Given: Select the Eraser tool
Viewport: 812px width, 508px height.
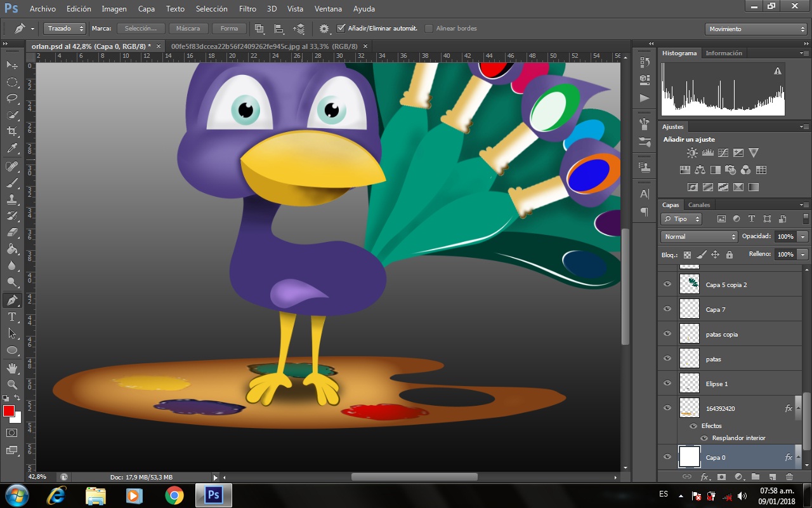Looking at the screenshot, I should tap(12, 232).
